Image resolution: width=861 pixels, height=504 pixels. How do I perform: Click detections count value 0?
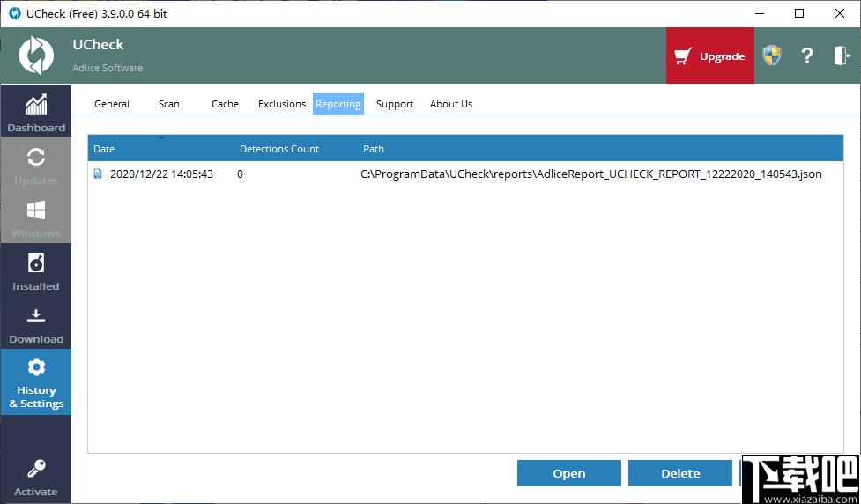(240, 174)
